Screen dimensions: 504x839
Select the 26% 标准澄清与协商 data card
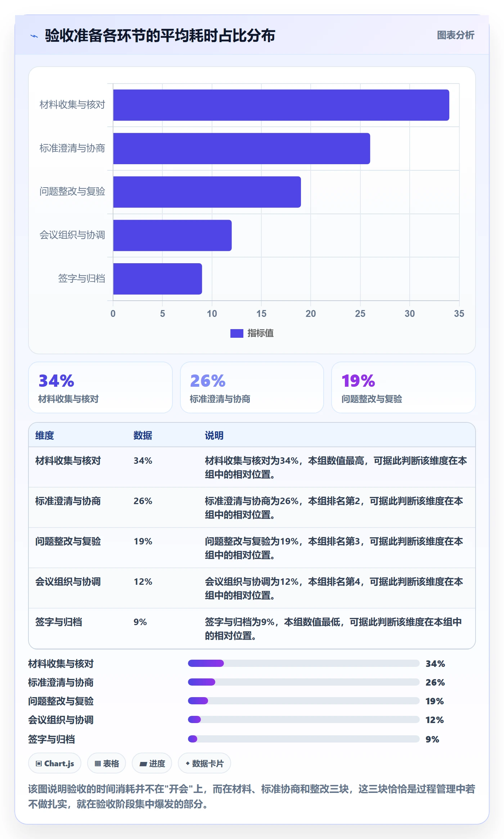pyautogui.click(x=252, y=387)
